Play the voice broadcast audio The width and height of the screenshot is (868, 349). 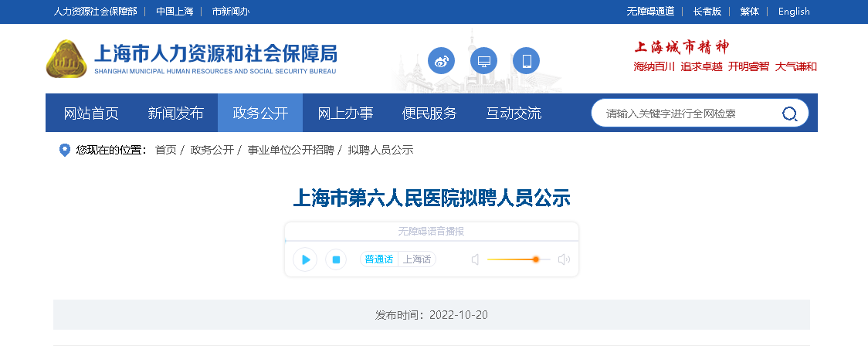point(306,260)
